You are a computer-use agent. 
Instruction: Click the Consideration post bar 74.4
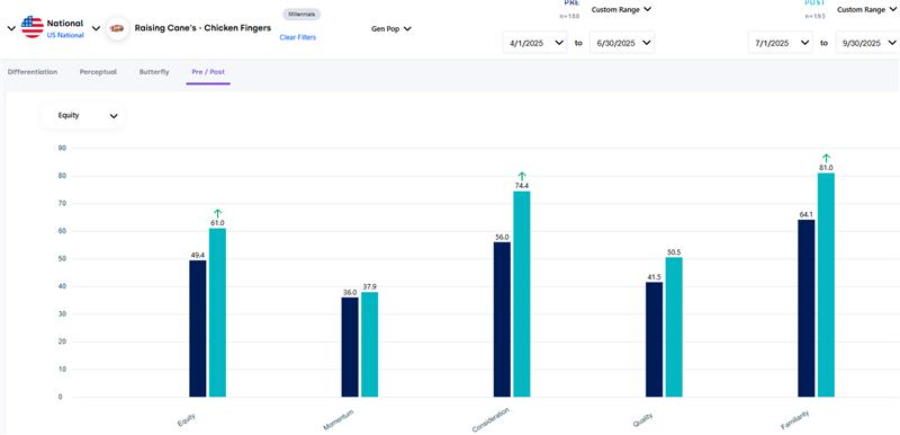522,294
